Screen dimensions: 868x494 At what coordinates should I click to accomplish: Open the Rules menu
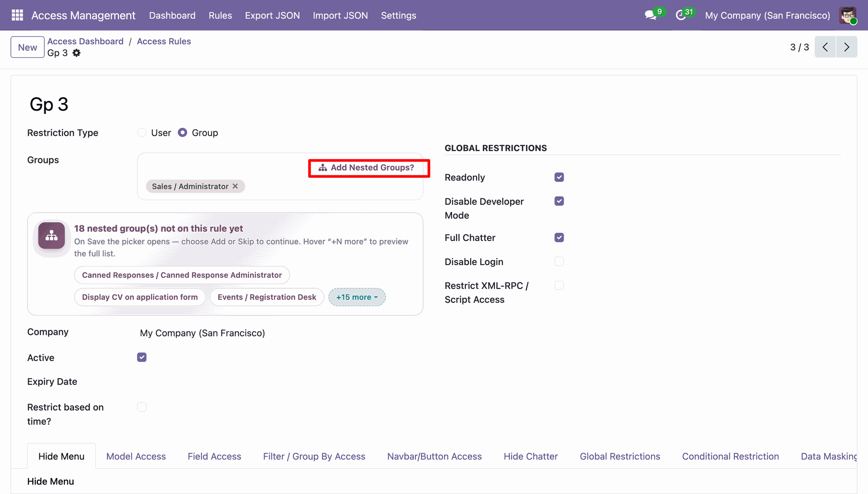click(220, 15)
